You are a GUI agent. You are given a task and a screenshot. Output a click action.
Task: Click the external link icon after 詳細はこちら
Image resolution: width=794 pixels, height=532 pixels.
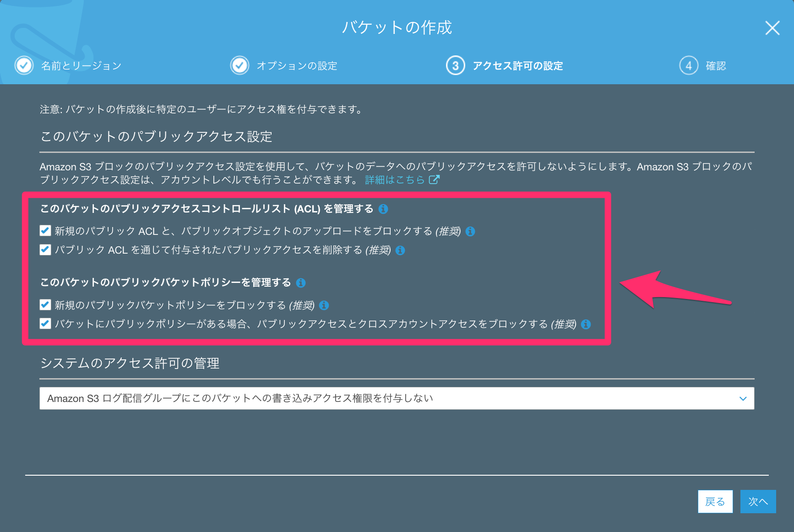434,179
